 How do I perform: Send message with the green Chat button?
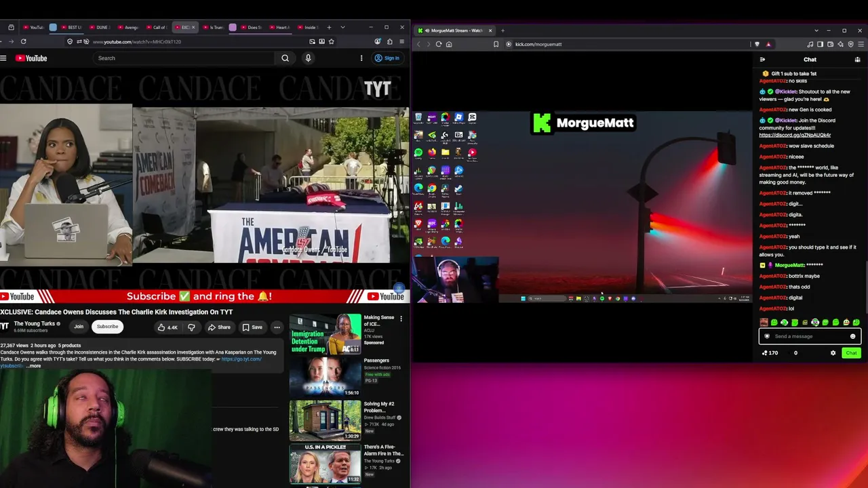pyautogui.click(x=851, y=353)
